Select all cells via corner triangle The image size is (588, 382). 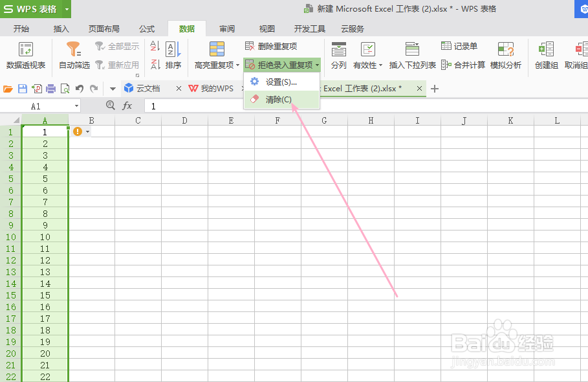coord(16,120)
